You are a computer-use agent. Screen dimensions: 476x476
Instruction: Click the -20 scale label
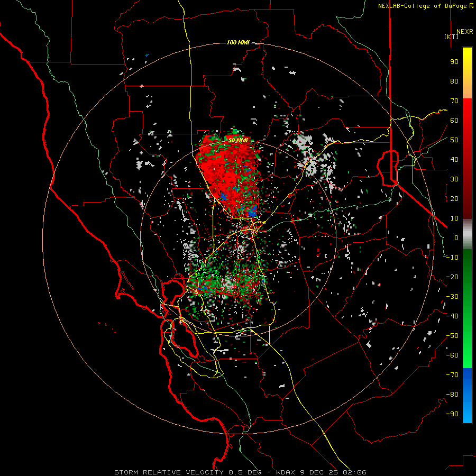pos(452,277)
